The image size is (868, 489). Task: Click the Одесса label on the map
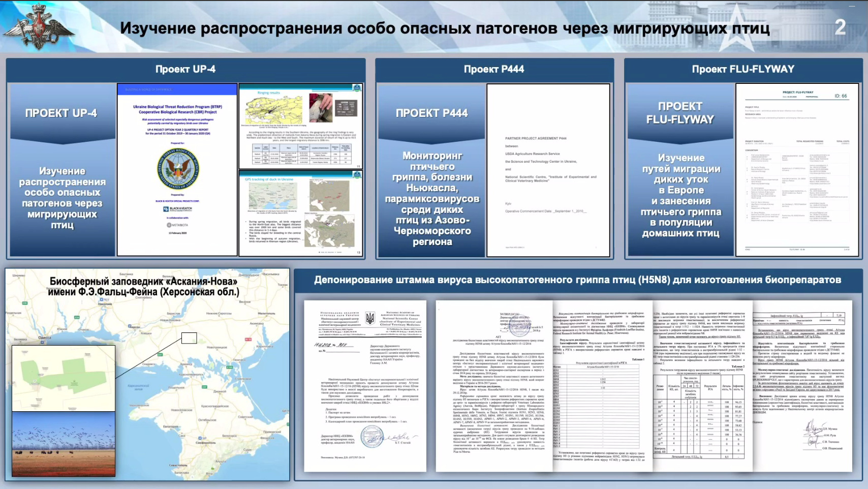45,338
